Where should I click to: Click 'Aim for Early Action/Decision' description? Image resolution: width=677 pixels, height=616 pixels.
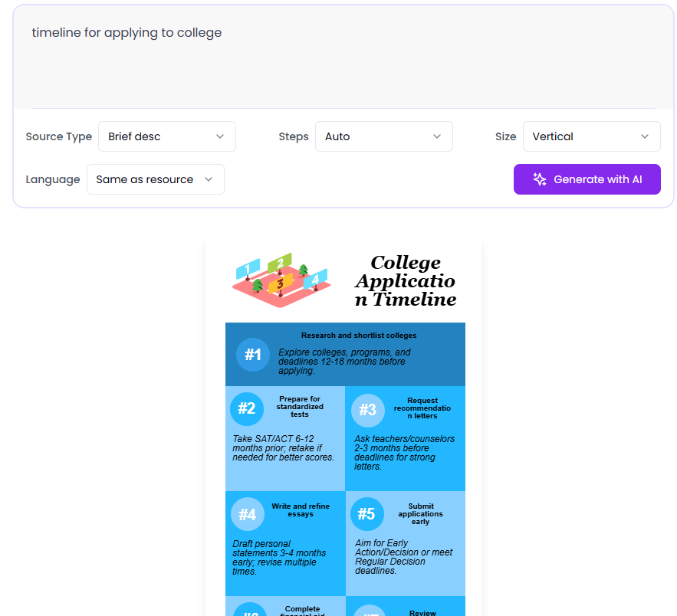pos(404,556)
